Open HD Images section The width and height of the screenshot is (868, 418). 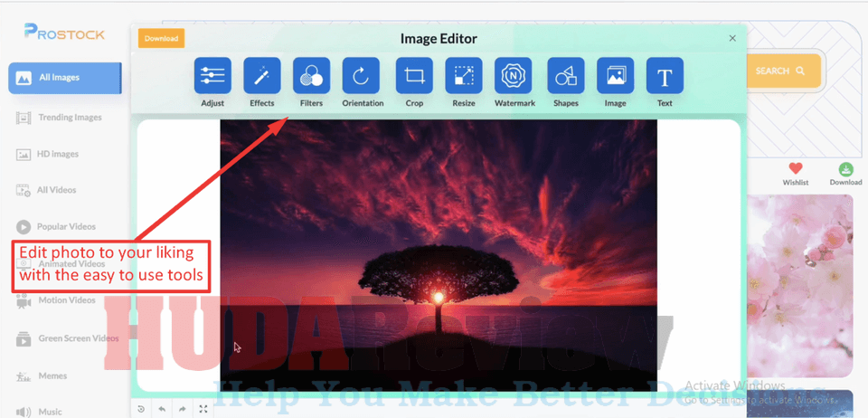click(x=47, y=154)
